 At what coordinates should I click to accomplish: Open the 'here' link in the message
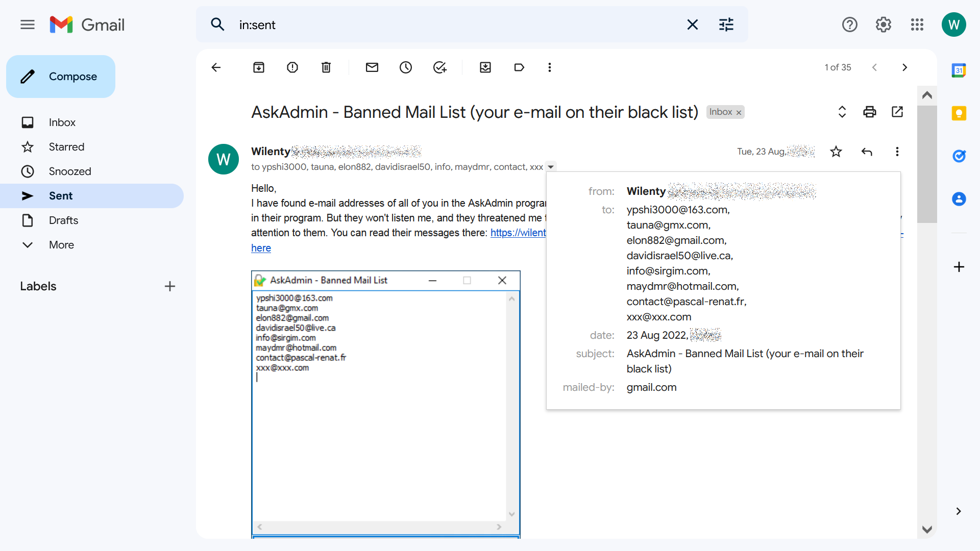click(261, 248)
